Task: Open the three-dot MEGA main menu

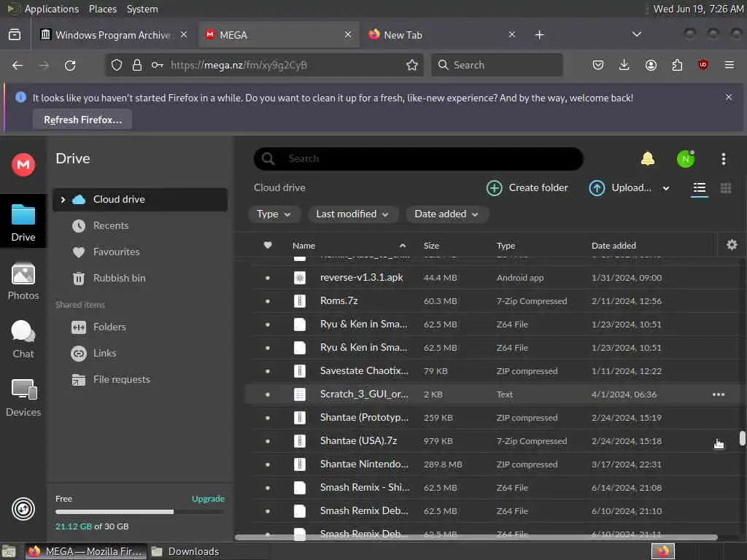Action: click(x=723, y=159)
